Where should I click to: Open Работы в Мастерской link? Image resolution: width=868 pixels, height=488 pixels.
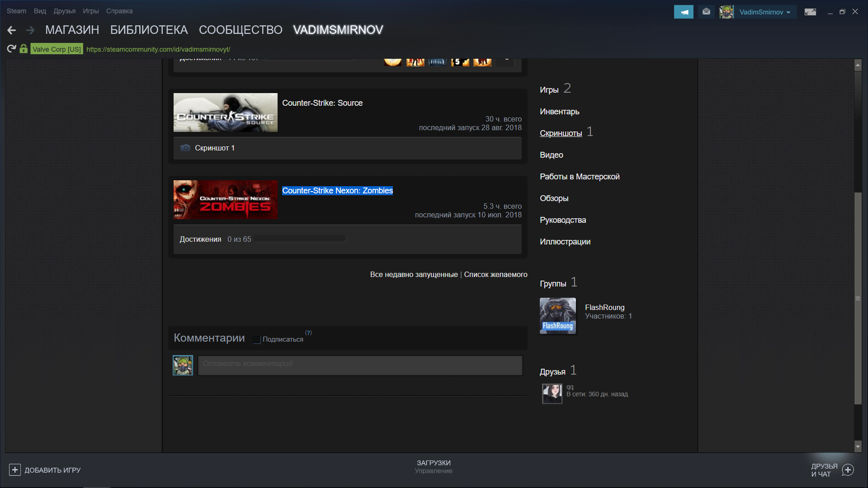[x=580, y=177]
